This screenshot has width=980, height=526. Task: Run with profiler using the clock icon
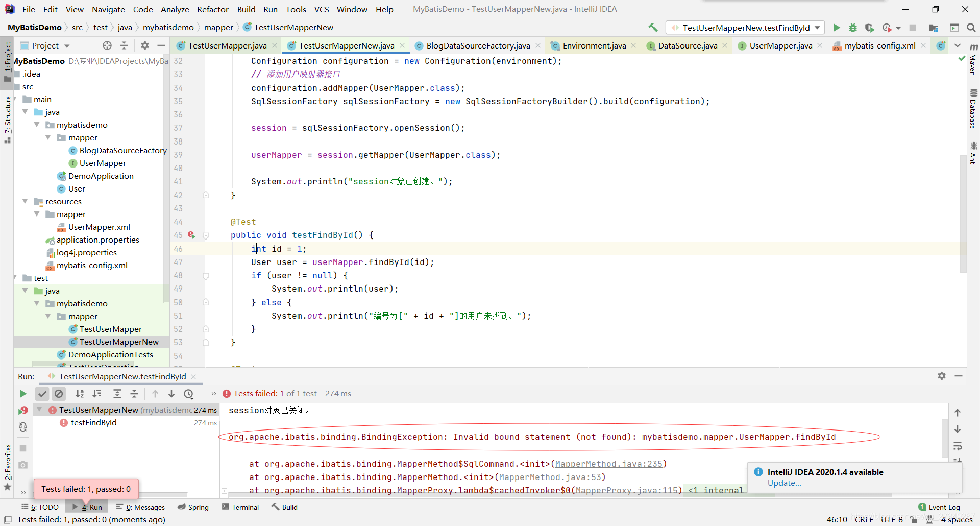click(887, 28)
